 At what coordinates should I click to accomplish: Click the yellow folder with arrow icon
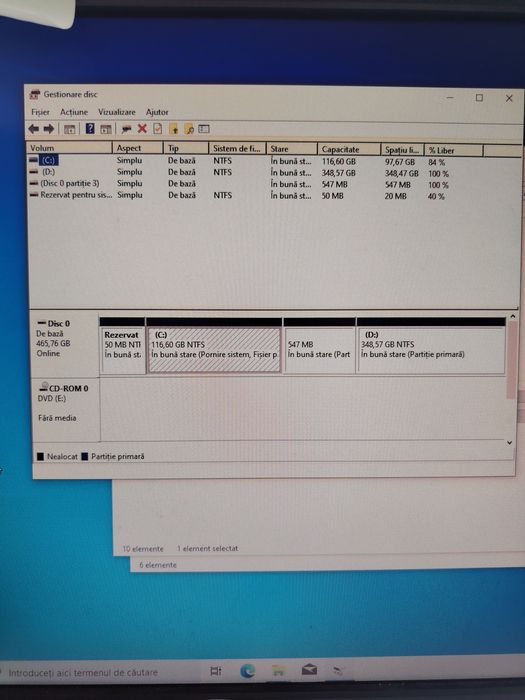click(174, 129)
